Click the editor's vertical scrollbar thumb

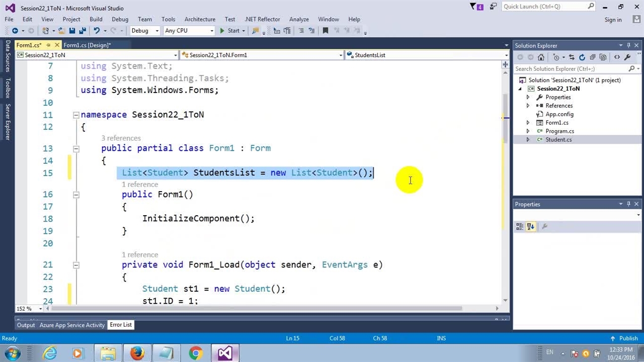[505, 116]
